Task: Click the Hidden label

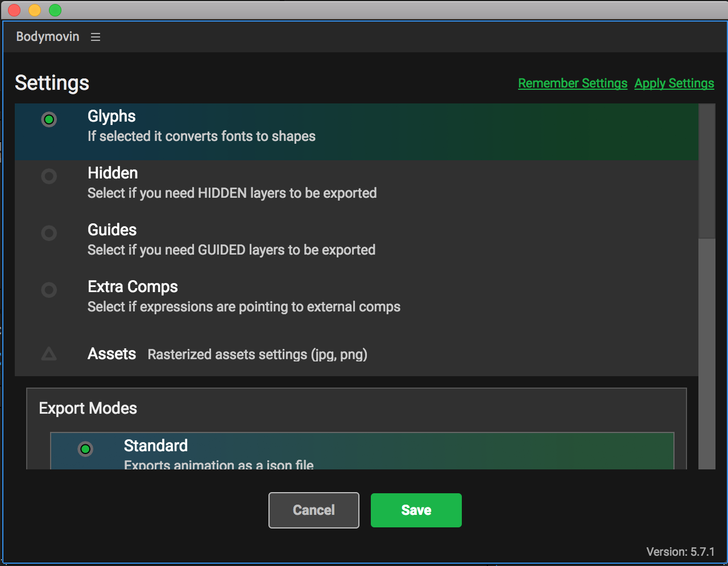Action: pyautogui.click(x=113, y=173)
